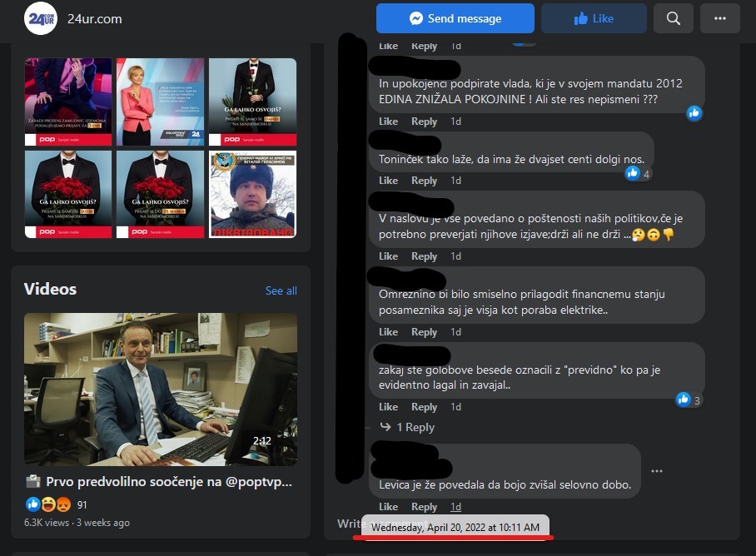756x556 pixels.
Task: Open the page's three-dot options menu
Action: [x=719, y=18]
